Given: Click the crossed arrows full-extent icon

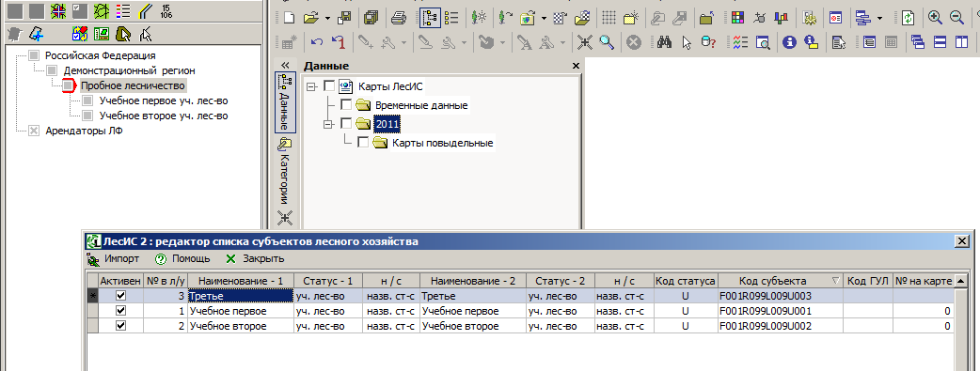Looking at the screenshot, I should [584, 42].
